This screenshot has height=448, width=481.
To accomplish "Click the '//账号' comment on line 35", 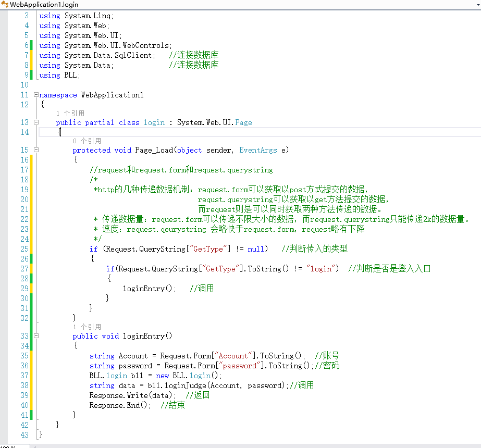I will [327, 356].
